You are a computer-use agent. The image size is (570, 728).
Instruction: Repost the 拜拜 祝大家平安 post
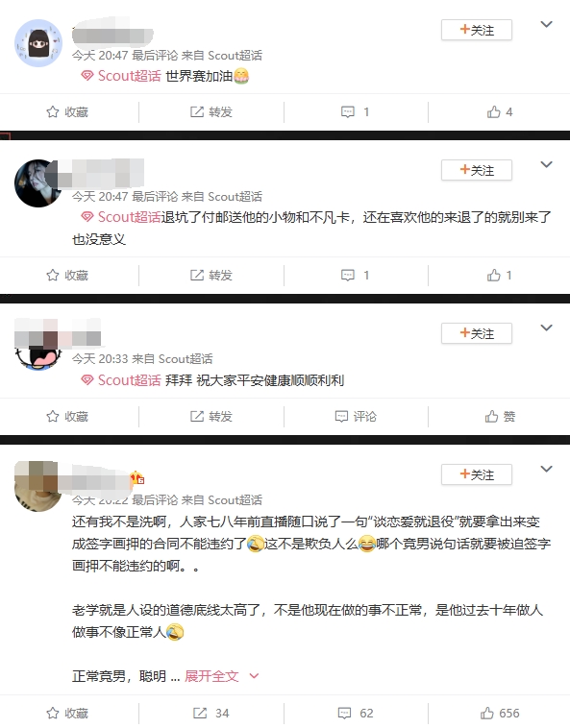coord(211,417)
